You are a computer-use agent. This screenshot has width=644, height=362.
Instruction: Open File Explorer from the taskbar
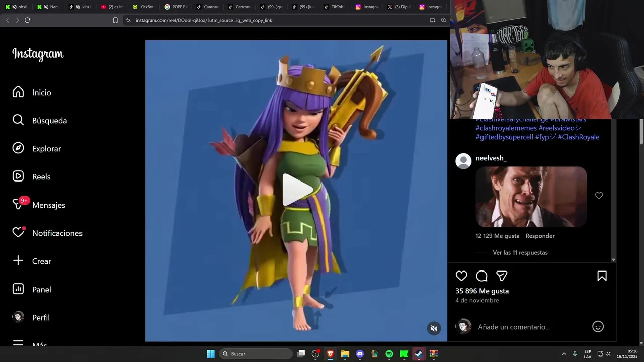345,354
